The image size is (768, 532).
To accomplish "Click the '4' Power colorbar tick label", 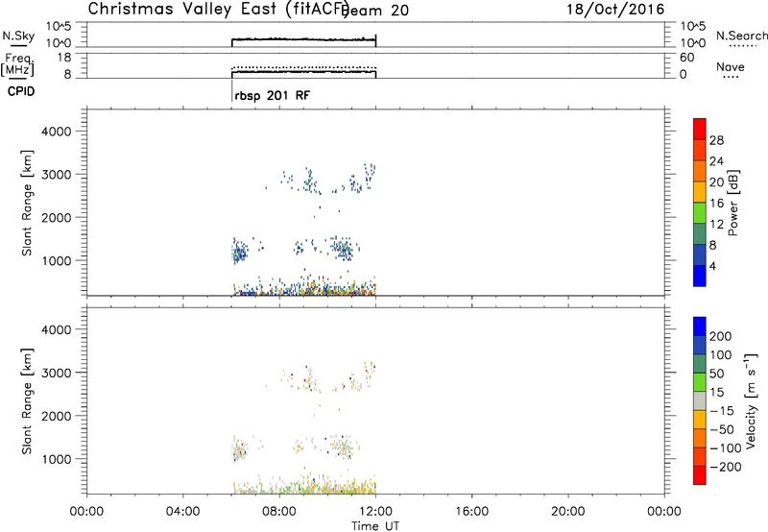I will [712, 267].
